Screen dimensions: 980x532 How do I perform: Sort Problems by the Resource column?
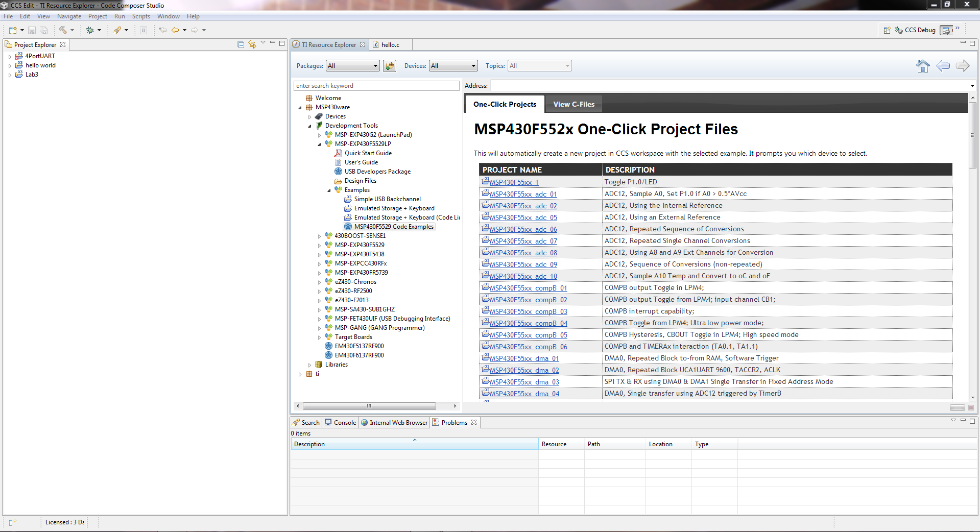click(x=561, y=444)
